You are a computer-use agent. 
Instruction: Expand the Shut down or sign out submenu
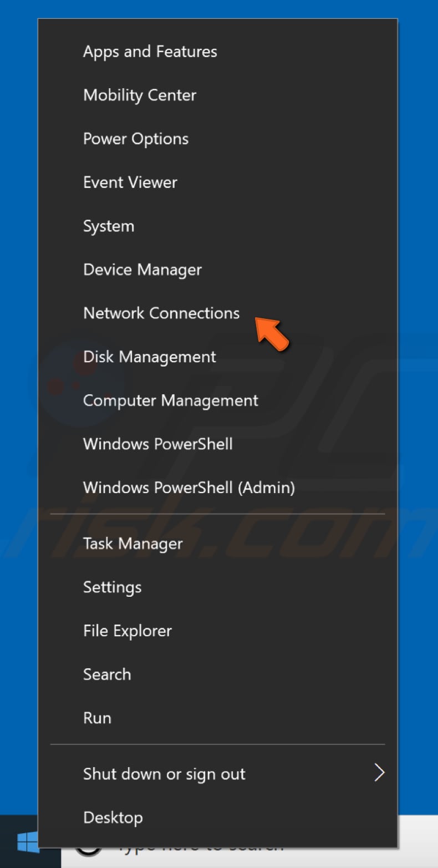tap(164, 773)
